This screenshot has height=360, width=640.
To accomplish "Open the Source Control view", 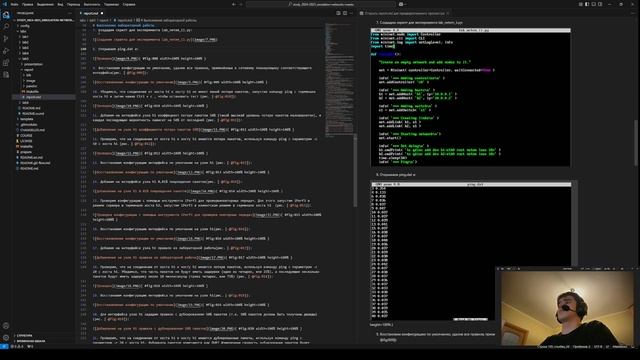I will 6,39.
